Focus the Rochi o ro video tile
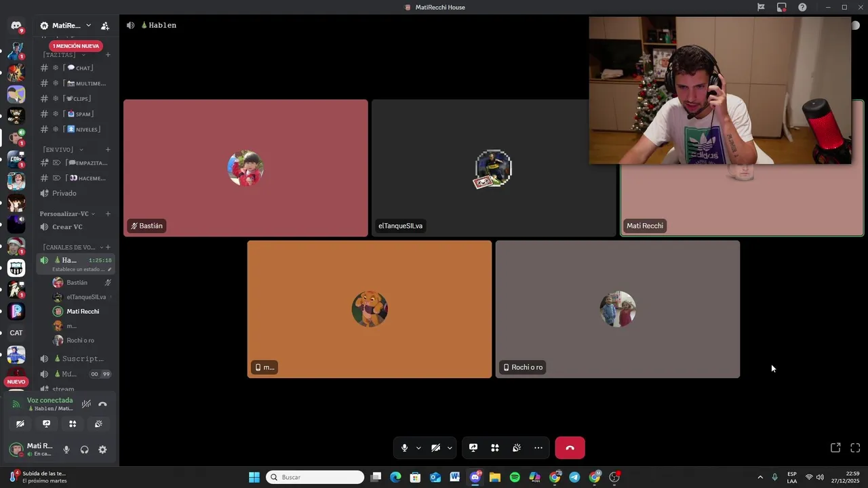868x488 pixels. point(617,309)
